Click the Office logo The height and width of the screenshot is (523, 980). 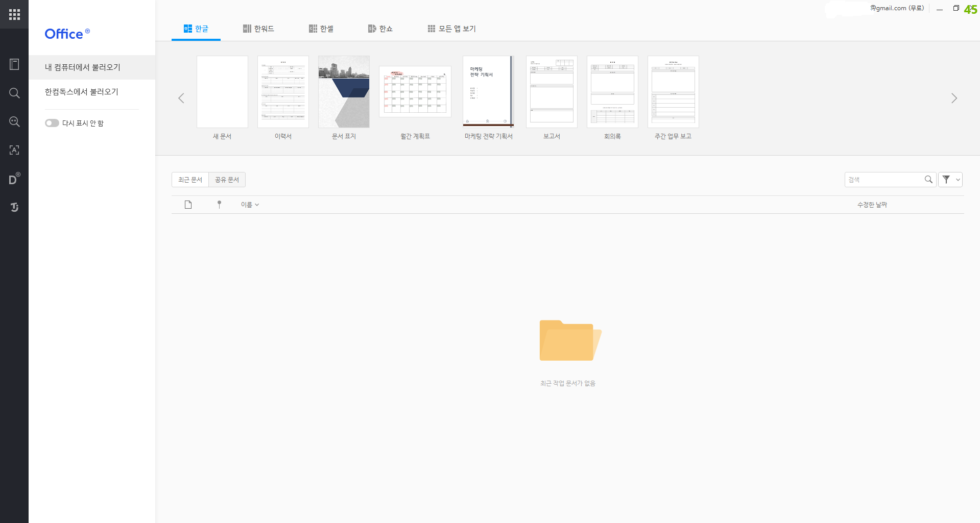click(x=67, y=34)
